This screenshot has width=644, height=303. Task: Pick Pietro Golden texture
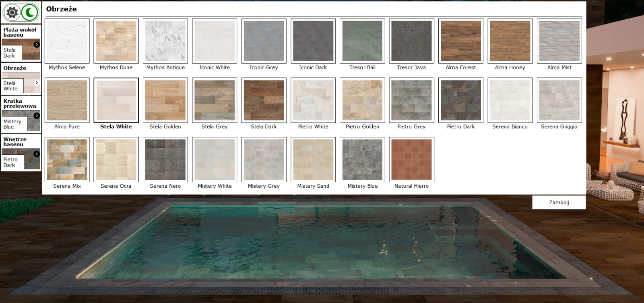click(x=362, y=100)
